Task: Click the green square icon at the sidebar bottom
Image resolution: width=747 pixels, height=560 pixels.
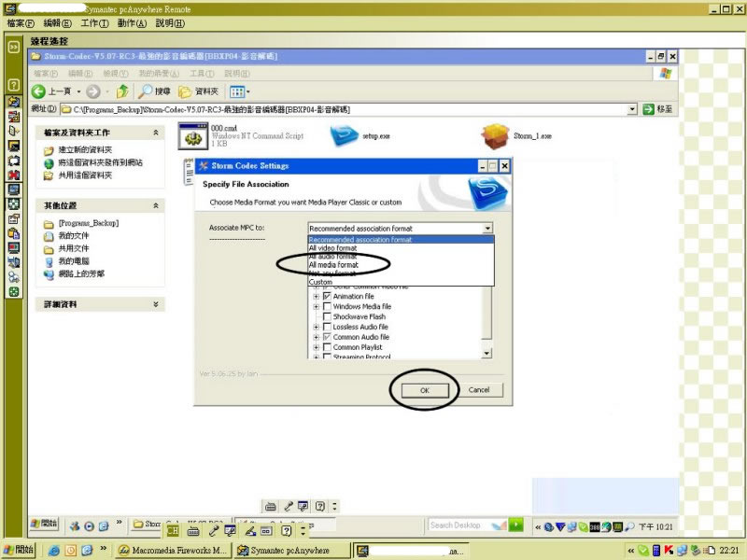Action: pyautogui.click(x=13, y=292)
